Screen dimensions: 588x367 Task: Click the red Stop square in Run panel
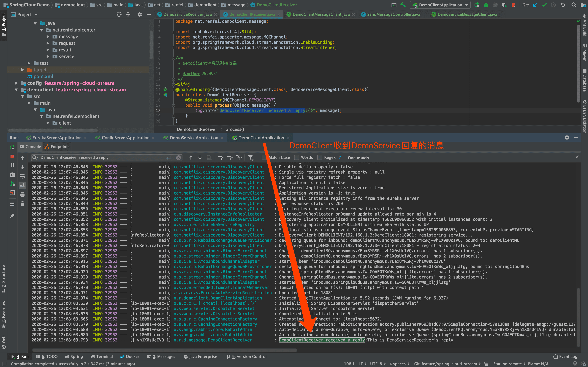(12, 157)
